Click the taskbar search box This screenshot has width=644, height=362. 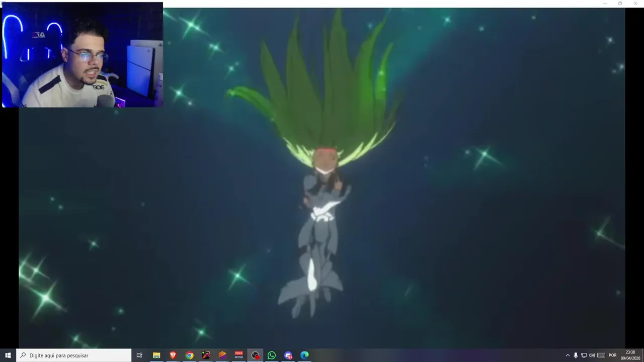pos(74,355)
